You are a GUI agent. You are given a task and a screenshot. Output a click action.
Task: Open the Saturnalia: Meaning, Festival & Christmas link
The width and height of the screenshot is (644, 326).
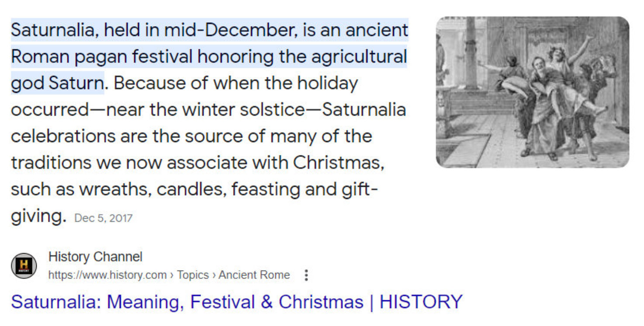[x=236, y=302]
